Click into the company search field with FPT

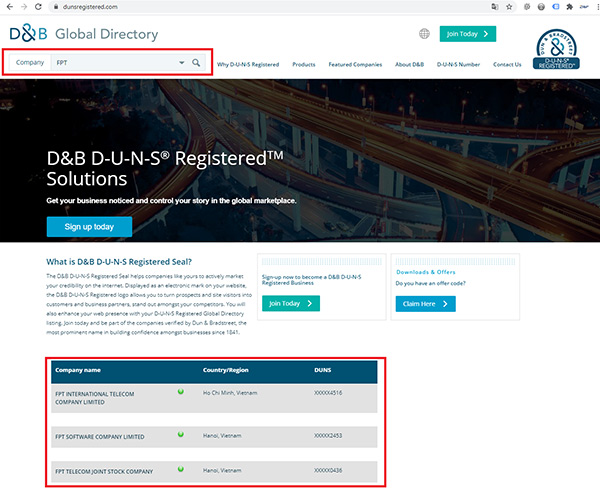(110, 63)
